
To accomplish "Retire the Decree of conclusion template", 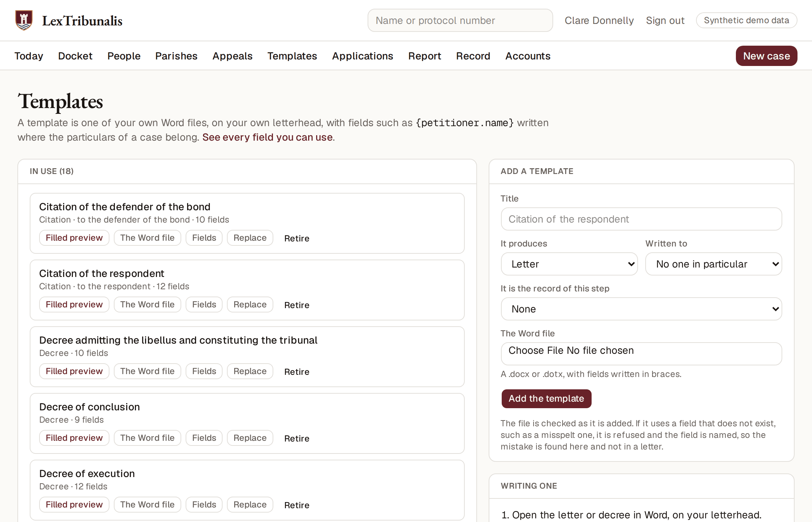I will coord(297,438).
